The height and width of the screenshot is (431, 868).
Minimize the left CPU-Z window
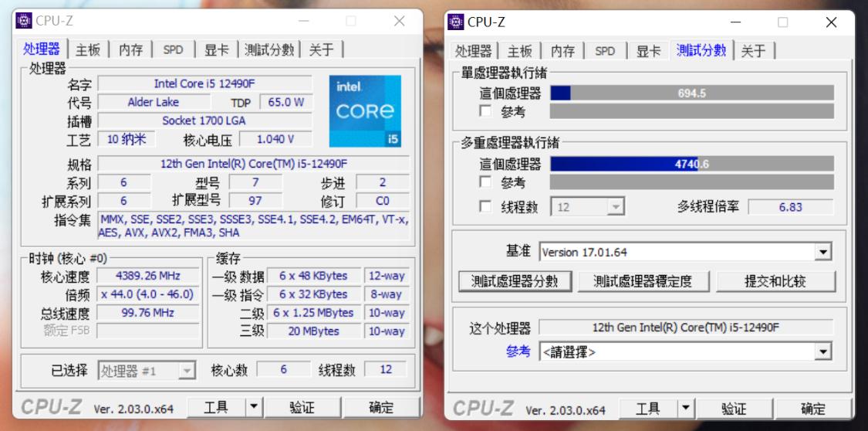[x=303, y=21]
